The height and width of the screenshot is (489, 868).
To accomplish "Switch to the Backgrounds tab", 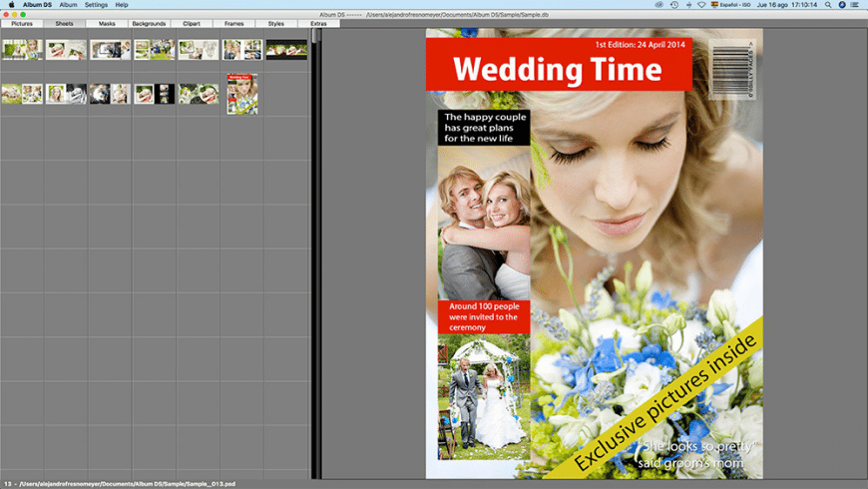I will [x=149, y=23].
